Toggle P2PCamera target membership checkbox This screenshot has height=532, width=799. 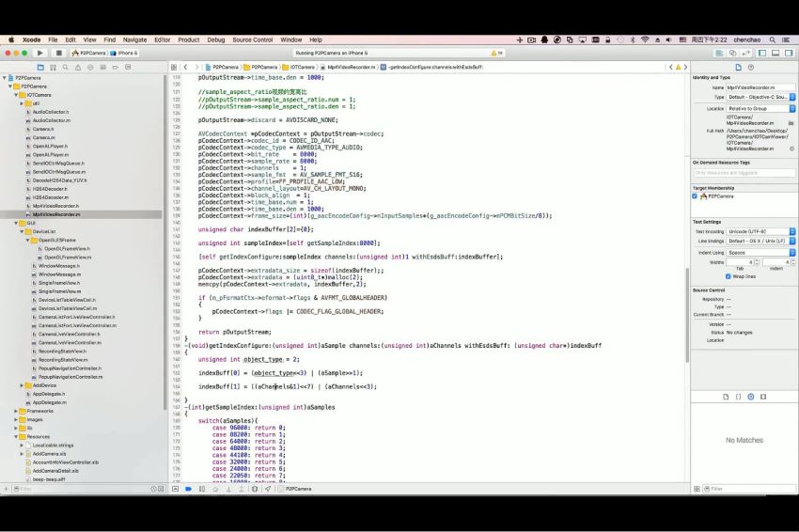695,196
